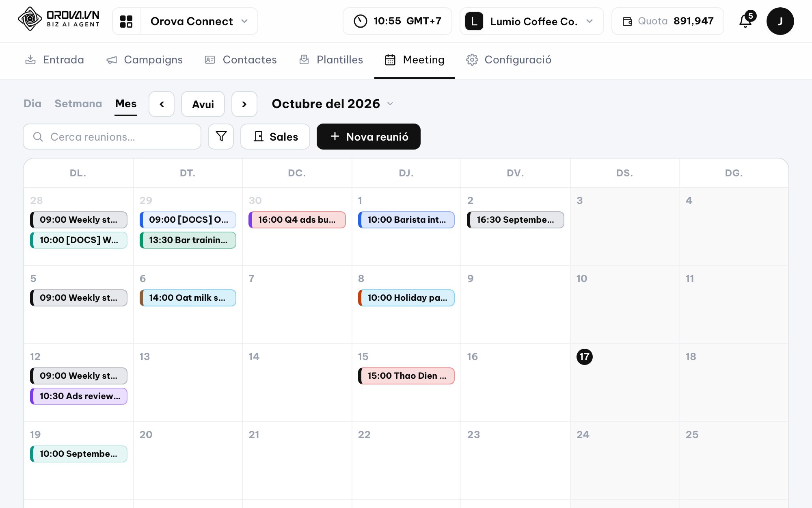Expand the Orova Connect app dropdown
This screenshot has width=812, height=508.
click(x=199, y=21)
